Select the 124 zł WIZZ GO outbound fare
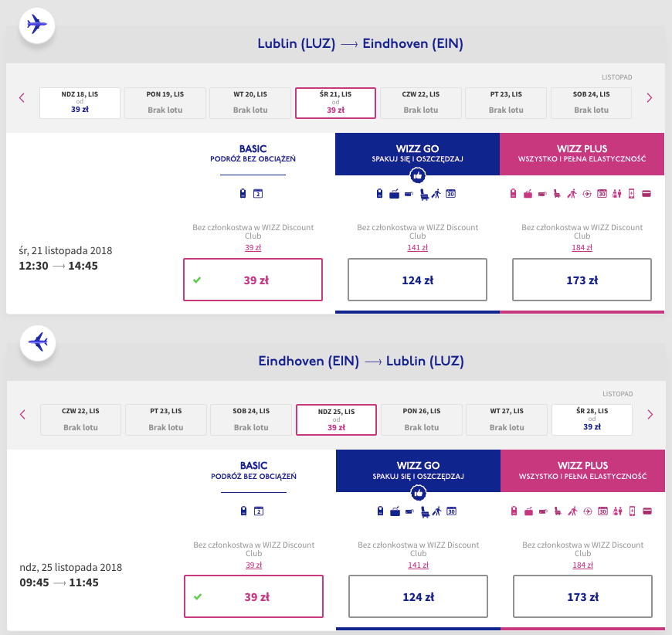 pos(418,280)
